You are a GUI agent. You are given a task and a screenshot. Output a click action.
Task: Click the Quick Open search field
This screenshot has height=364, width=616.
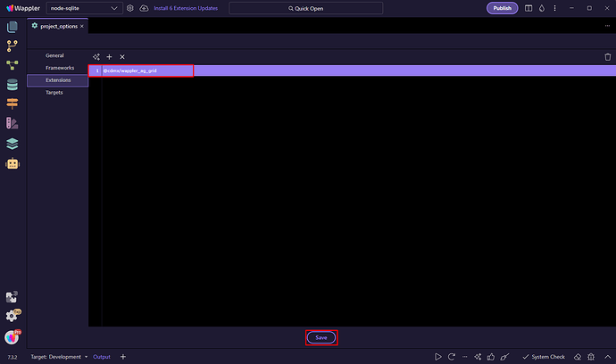click(x=305, y=8)
